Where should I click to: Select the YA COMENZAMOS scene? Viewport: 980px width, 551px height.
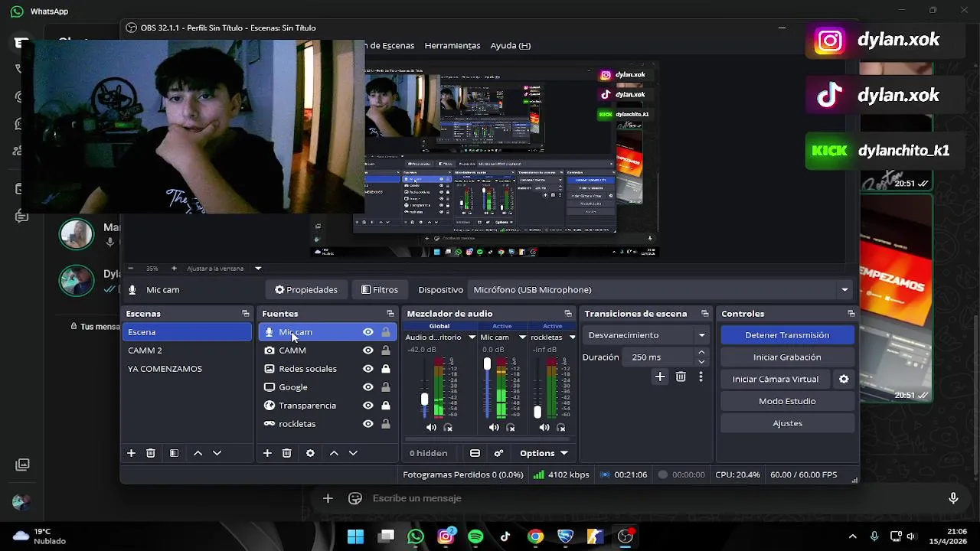click(x=187, y=369)
